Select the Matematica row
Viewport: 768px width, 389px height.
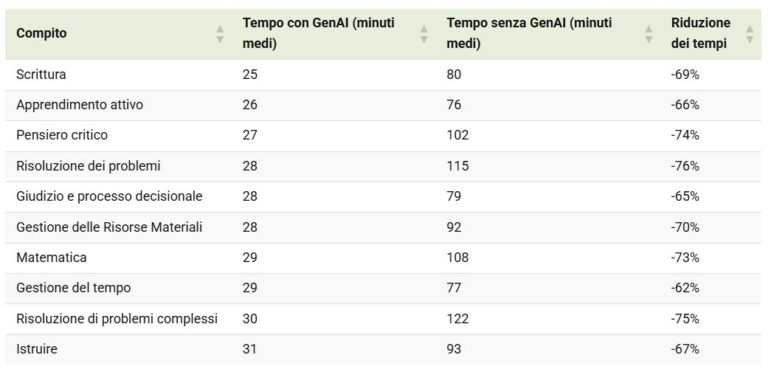click(x=384, y=258)
